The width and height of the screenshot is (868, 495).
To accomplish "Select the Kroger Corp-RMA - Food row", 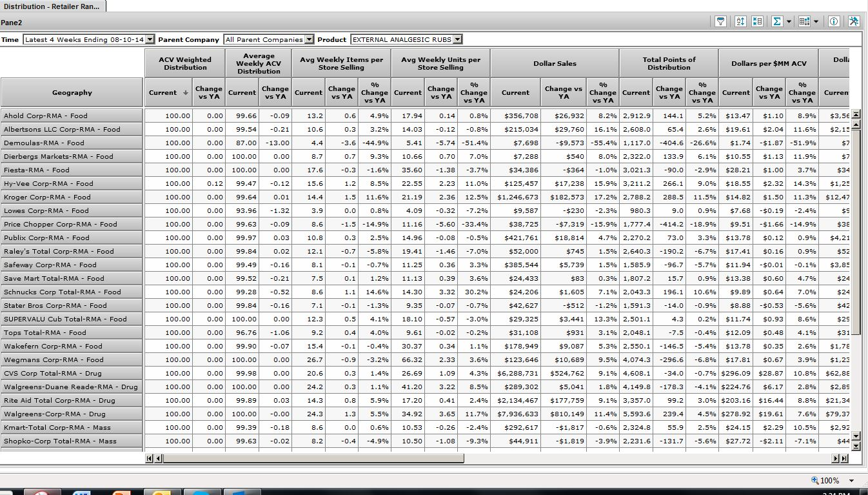I will tap(72, 197).
